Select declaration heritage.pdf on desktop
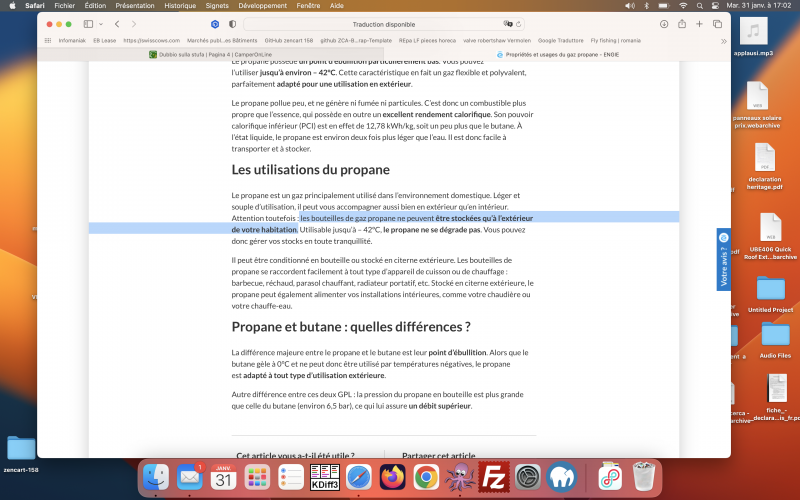 764,166
